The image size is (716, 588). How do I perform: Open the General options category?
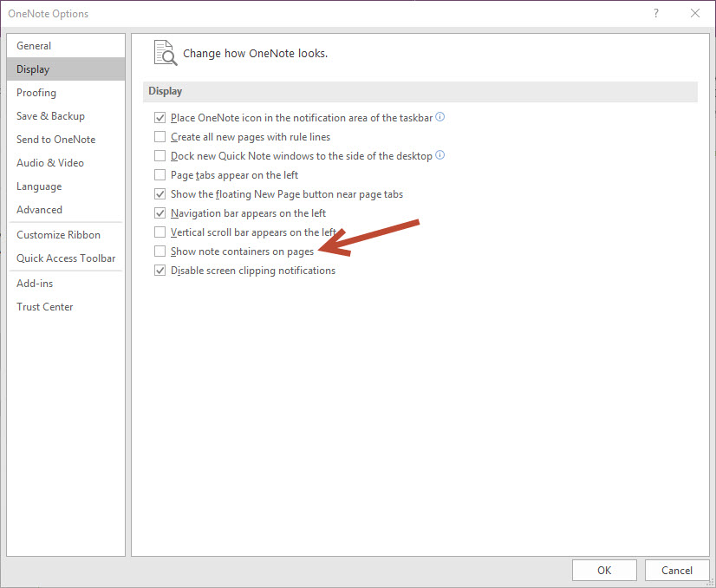(x=34, y=46)
